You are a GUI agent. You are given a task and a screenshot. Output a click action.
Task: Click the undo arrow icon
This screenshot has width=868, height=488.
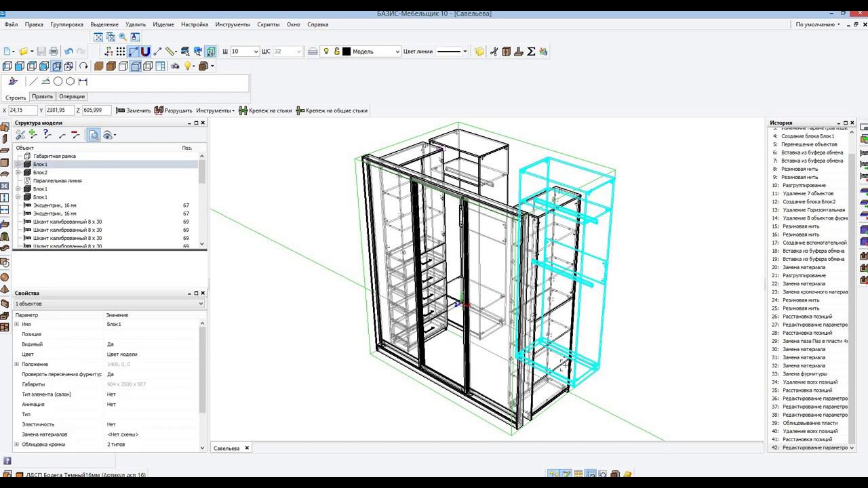(68, 52)
